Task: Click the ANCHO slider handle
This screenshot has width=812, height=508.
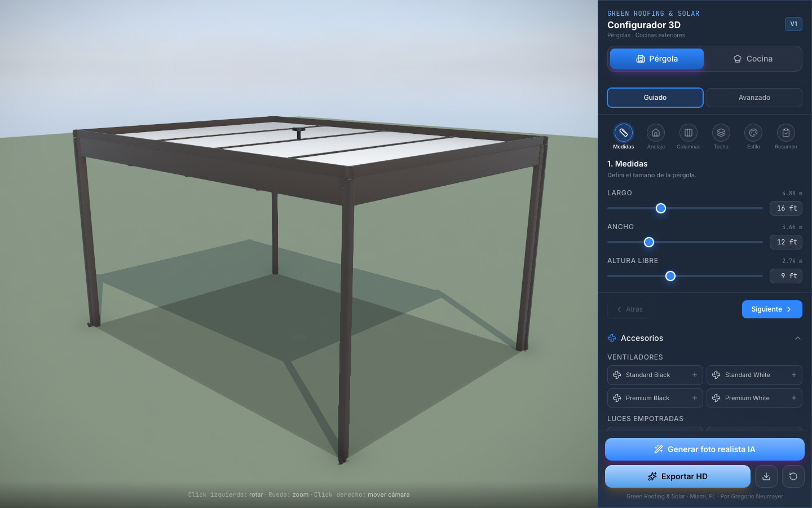Action: click(x=649, y=242)
